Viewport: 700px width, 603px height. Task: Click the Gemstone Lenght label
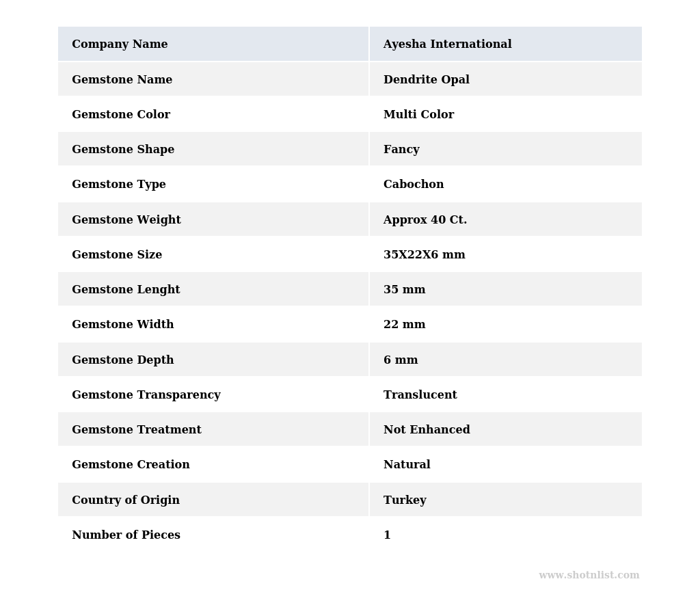(126, 290)
